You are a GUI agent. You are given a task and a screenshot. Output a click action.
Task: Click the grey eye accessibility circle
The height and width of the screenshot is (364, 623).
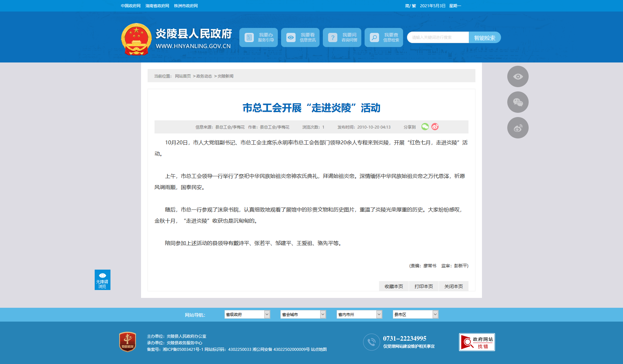[518, 77]
